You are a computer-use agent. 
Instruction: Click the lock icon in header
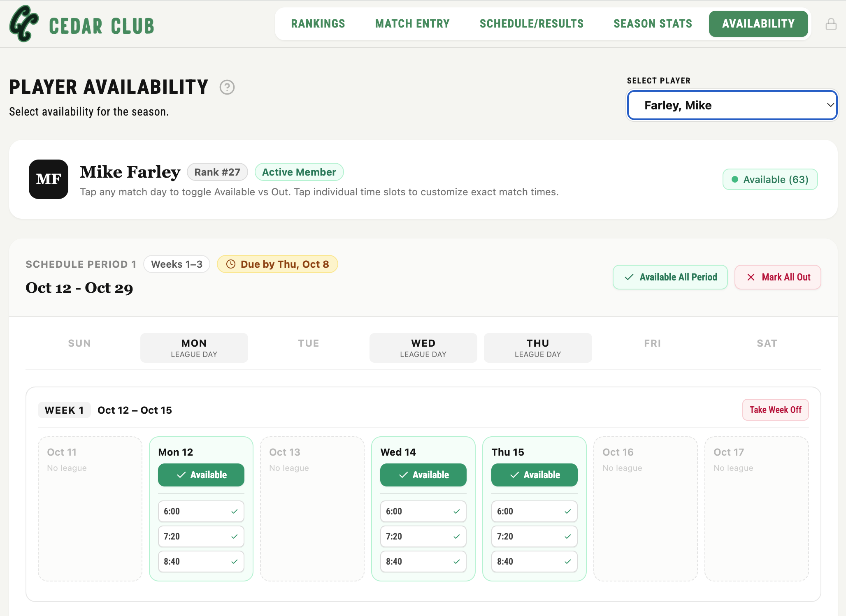click(831, 24)
